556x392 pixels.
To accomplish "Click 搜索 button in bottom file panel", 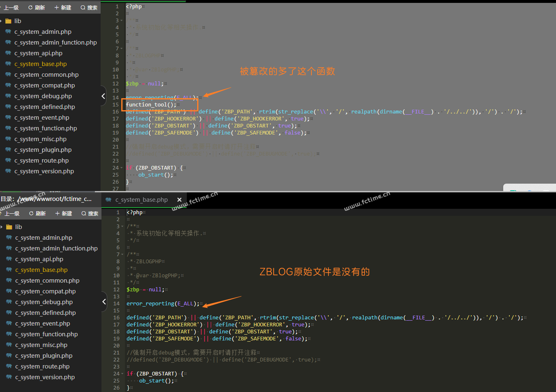I will point(90,213).
